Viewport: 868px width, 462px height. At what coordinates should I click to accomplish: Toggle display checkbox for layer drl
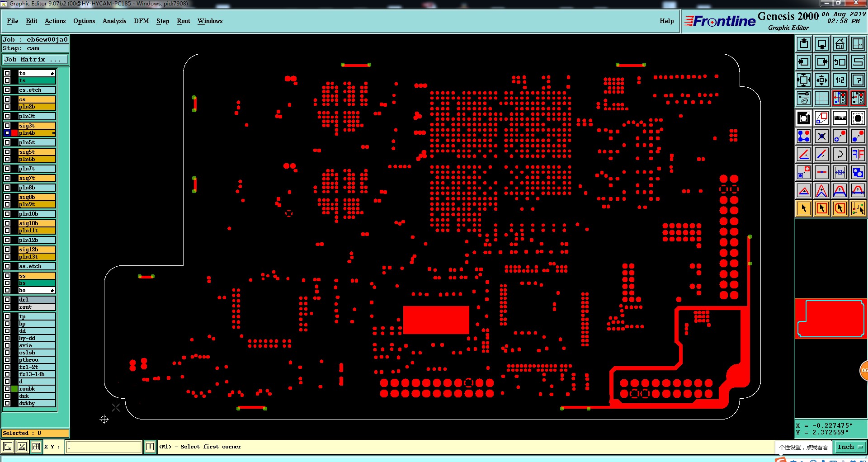point(7,300)
